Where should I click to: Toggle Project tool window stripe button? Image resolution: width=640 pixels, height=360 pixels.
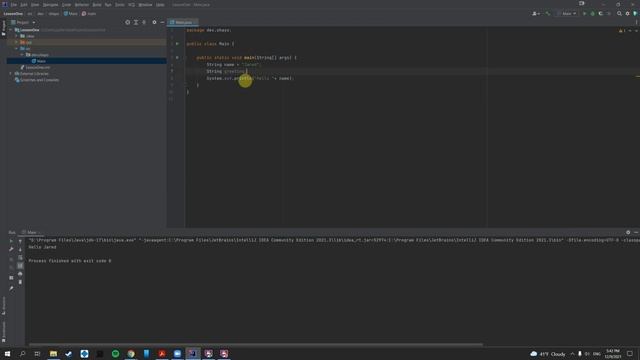point(3,29)
